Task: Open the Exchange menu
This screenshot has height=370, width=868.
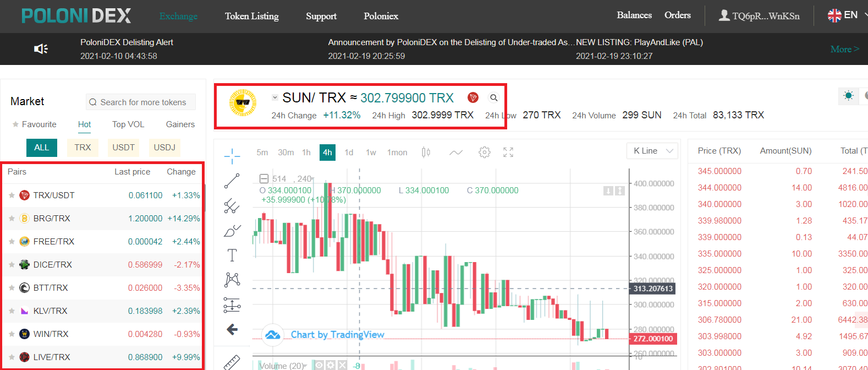Action: click(x=178, y=17)
